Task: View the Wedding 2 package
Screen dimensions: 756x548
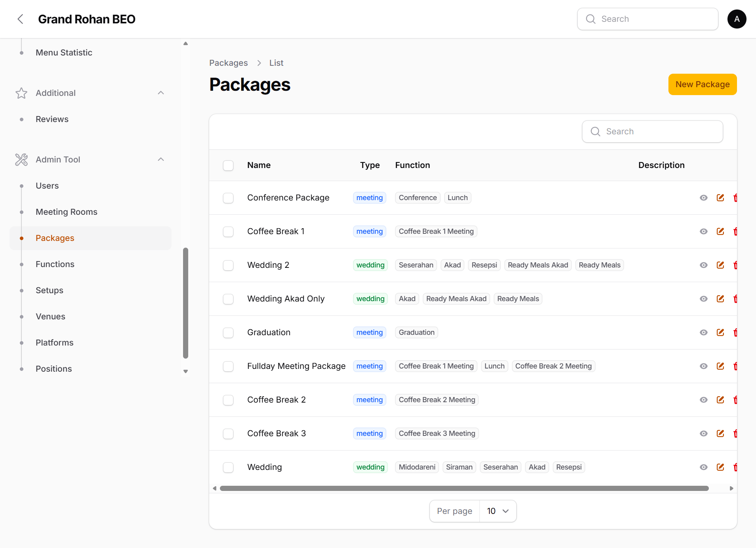Action: click(703, 265)
